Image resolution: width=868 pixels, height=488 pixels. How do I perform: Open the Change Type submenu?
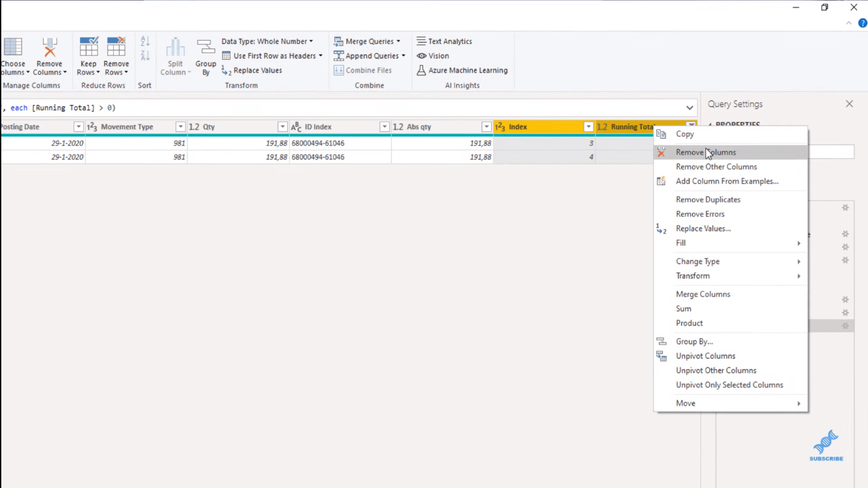click(731, 262)
